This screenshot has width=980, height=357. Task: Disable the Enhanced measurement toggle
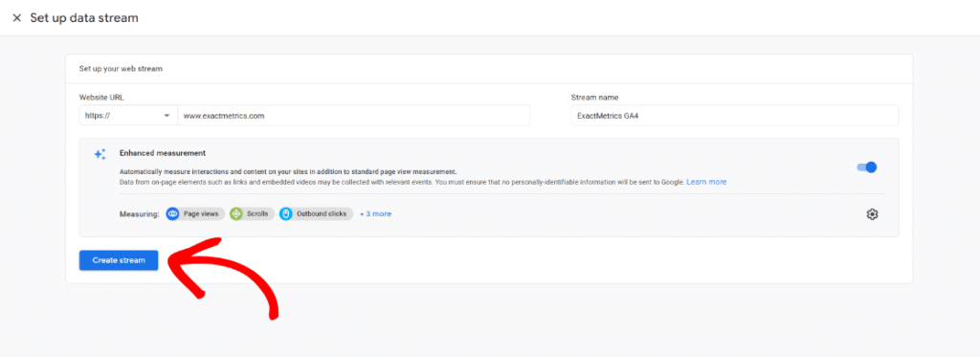click(x=867, y=167)
